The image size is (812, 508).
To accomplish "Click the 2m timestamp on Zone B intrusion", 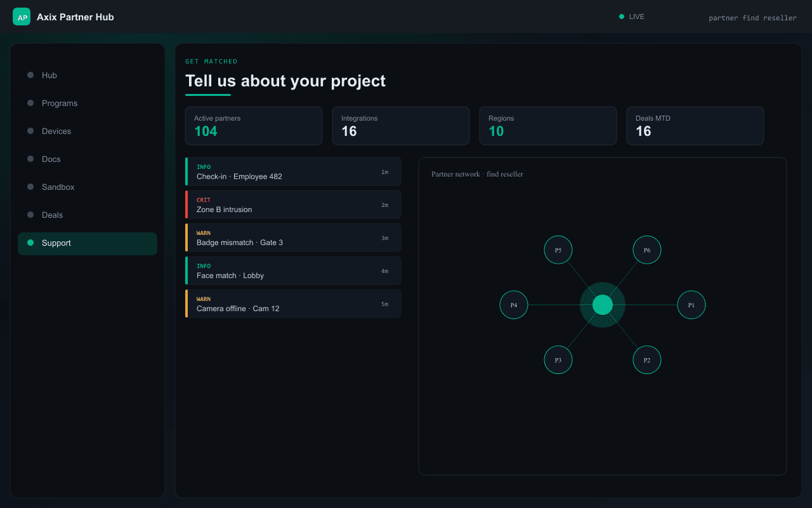I will click(x=384, y=205).
